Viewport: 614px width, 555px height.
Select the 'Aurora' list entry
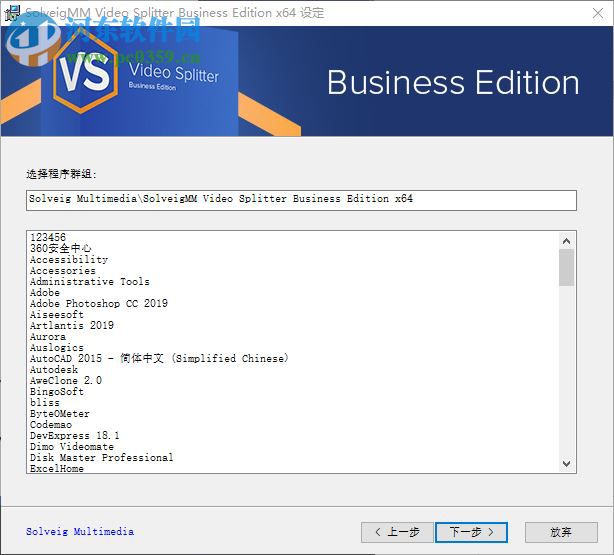click(48, 336)
